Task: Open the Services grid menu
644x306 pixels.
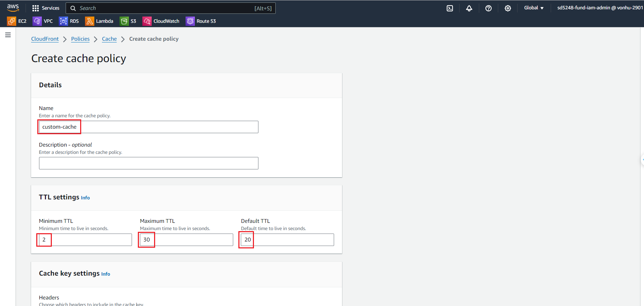Action: [46, 8]
